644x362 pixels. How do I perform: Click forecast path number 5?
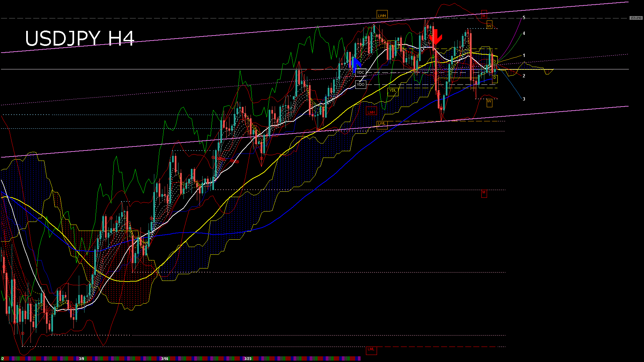coord(524,18)
